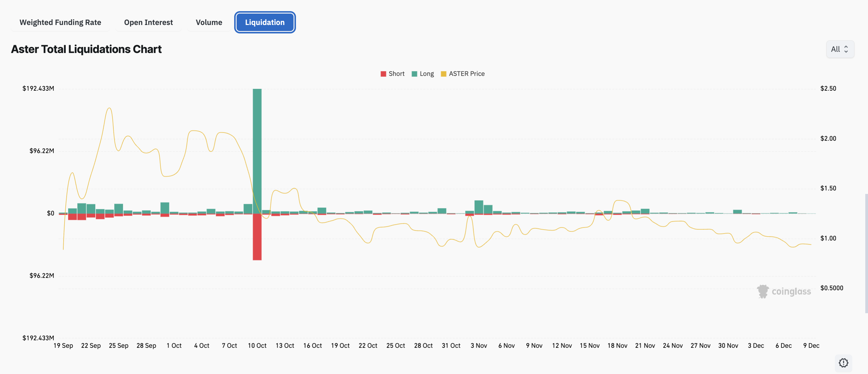This screenshot has width=868, height=374.
Task: Toggle Long series via green legend square
Action: [414, 74]
